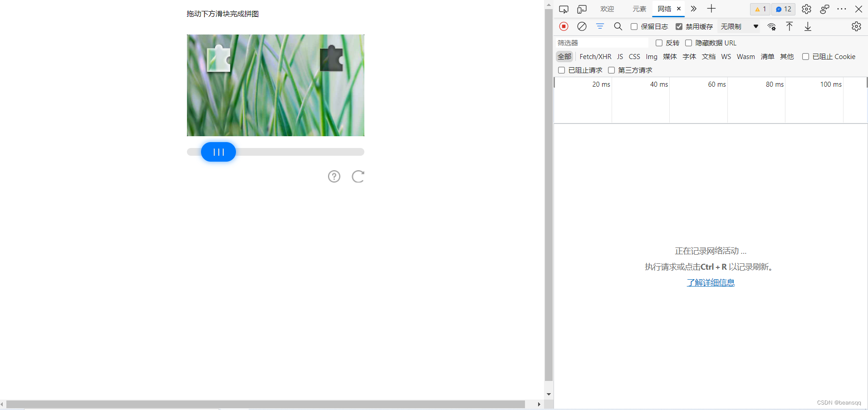Filter requests by Fetch/XHR
This screenshot has height=410, width=868.
tap(595, 56)
